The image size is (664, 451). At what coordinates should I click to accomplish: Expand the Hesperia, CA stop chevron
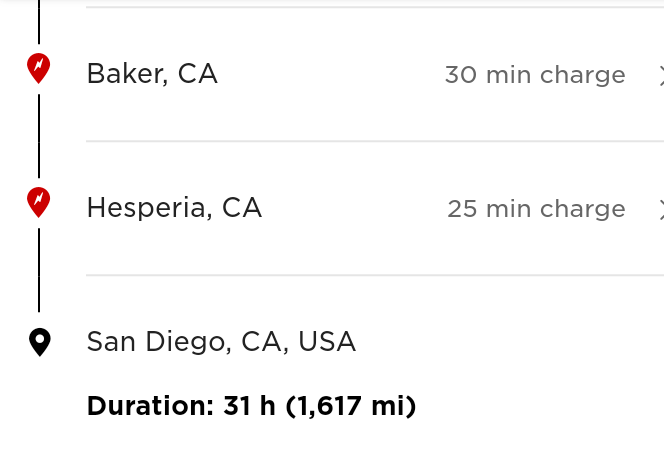(660, 208)
